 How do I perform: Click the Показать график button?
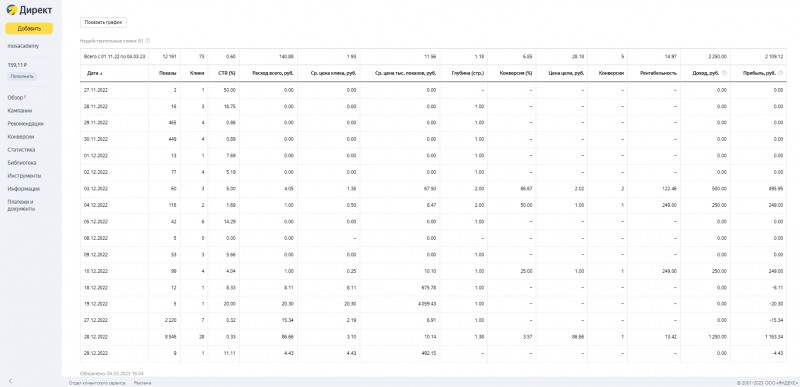point(104,22)
